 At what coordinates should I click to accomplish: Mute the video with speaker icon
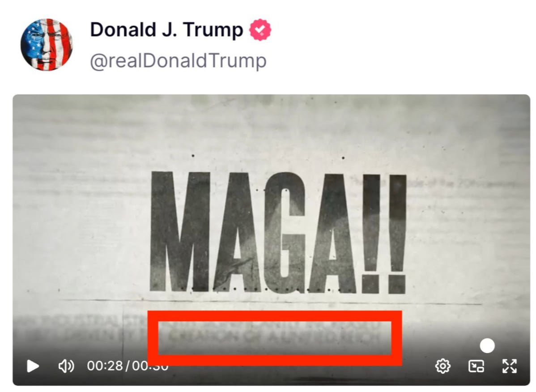click(66, 366)
